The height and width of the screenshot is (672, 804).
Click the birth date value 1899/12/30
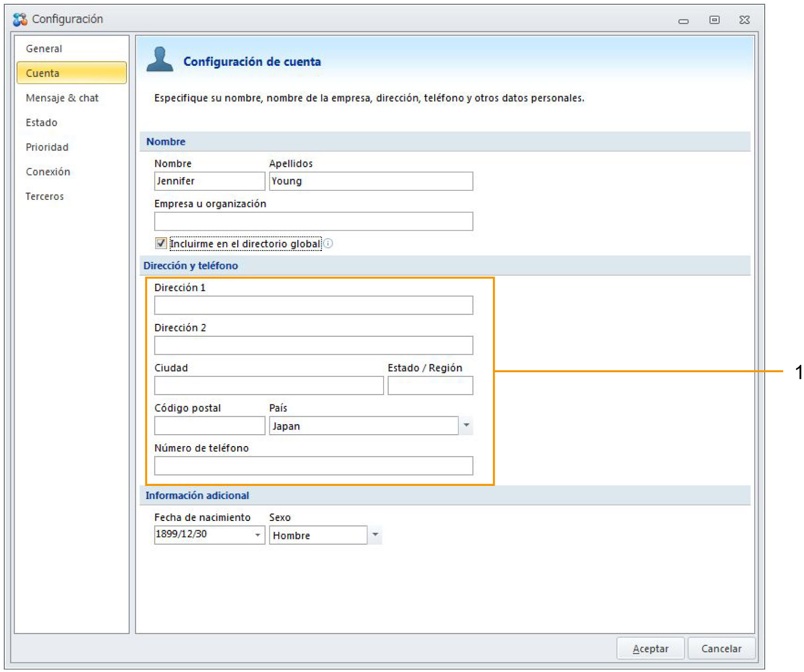click(181, 534)
